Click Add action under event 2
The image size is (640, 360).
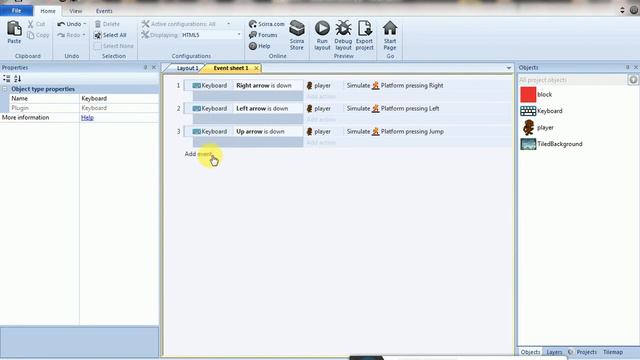click(321, 120)
